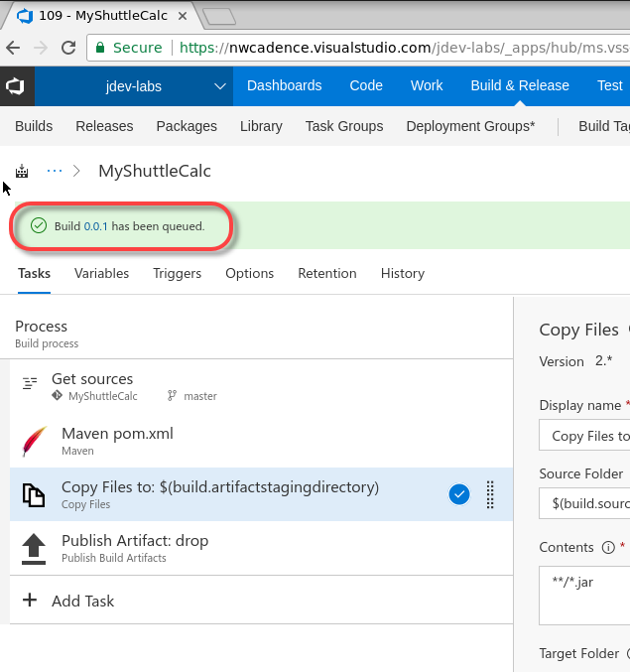Viewport: 630px width, 672px height.
Task: Click the master branch label
Action: 200,396
